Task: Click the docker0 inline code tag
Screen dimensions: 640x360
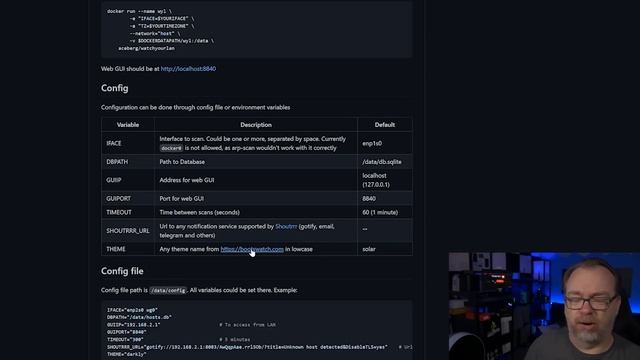Action: (171, 148)
